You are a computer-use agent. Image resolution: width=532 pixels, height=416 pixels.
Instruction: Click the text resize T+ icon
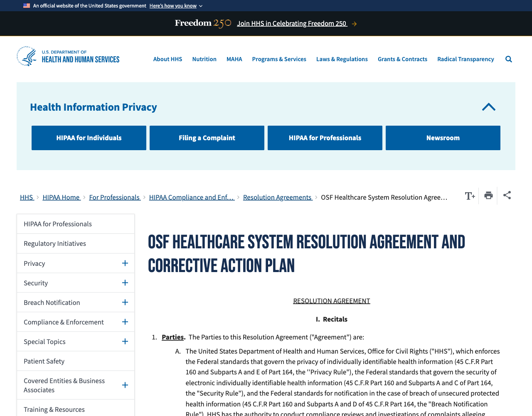[x=470, y=196]
